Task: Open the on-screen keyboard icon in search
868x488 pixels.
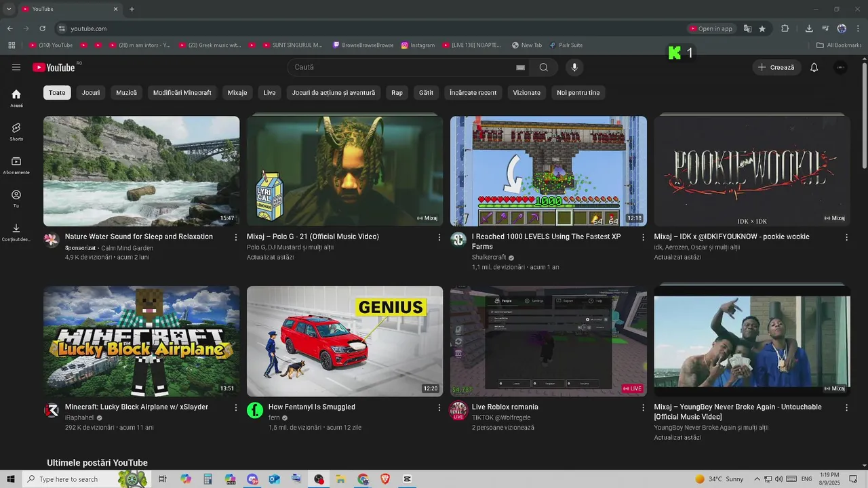Action: pos(520,67)
